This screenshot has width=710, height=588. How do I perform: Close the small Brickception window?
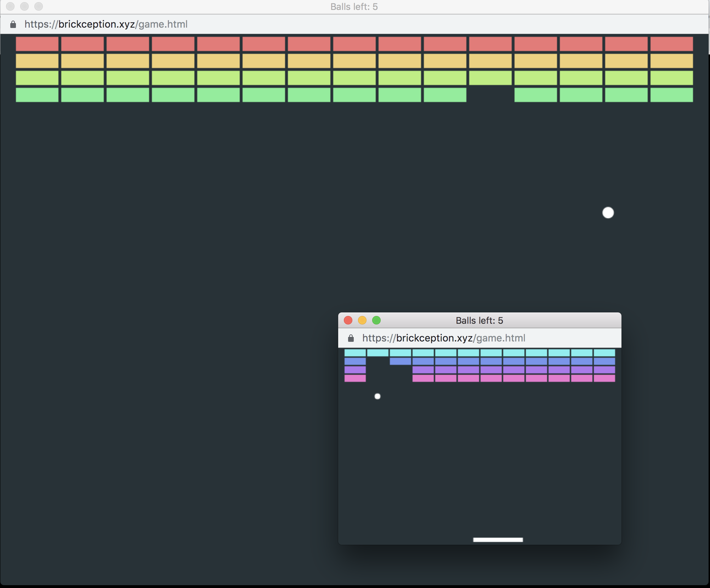coord(348,320)
